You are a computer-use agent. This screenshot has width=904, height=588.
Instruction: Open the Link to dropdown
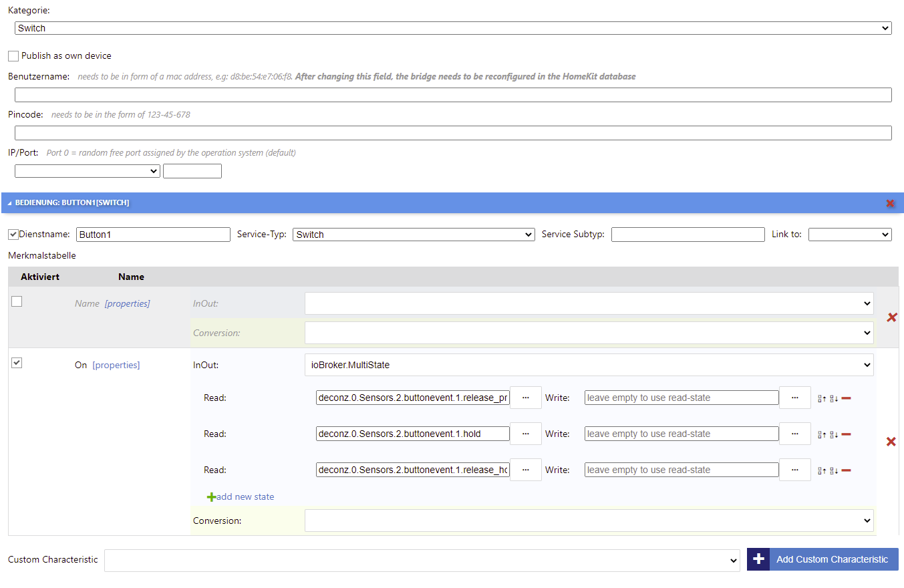(850, 235)
